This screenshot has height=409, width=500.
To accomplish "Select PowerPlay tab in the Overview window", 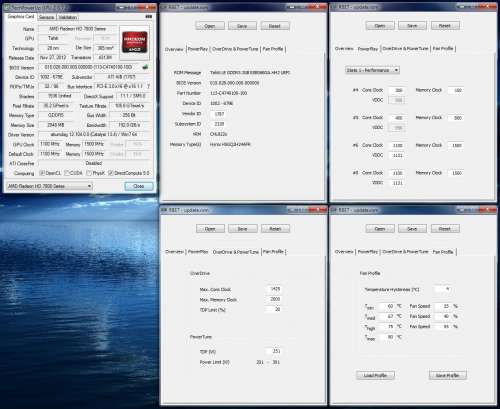I will (198, 49).
